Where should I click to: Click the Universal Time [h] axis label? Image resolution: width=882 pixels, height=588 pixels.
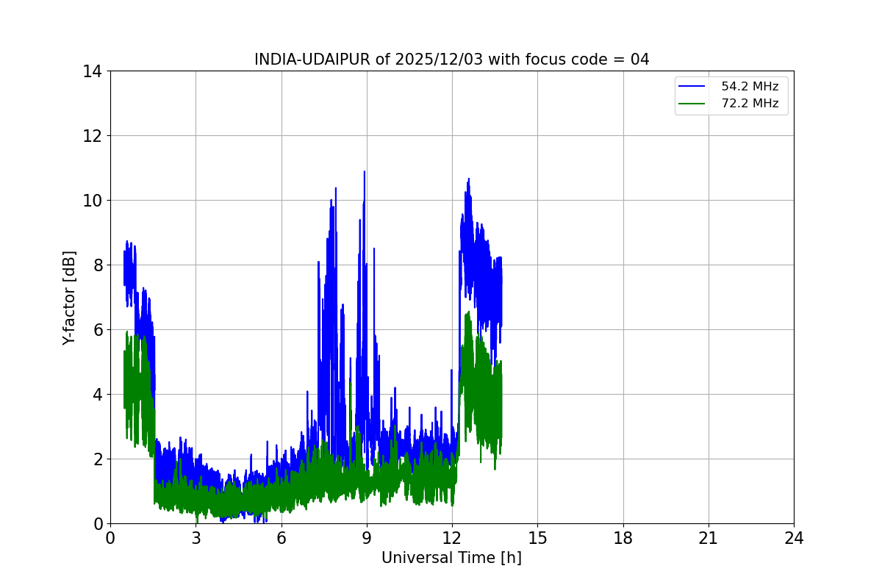coord(451,558)
